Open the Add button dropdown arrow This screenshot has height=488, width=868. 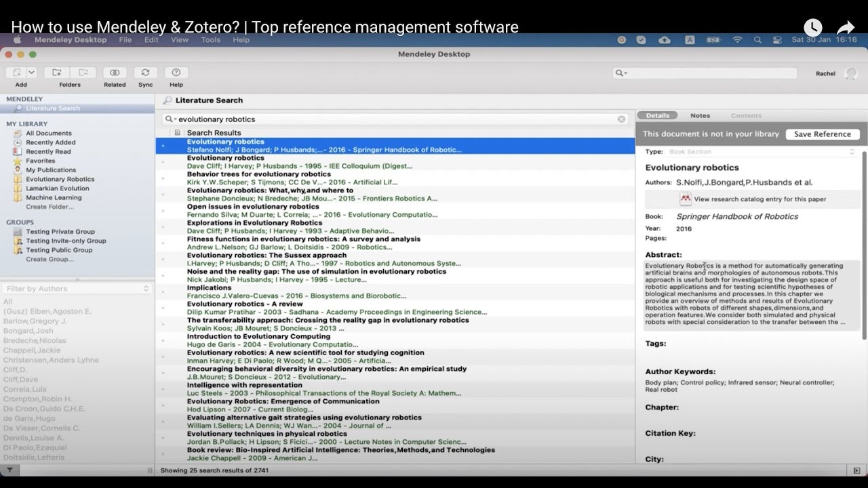tap(32, 73)
